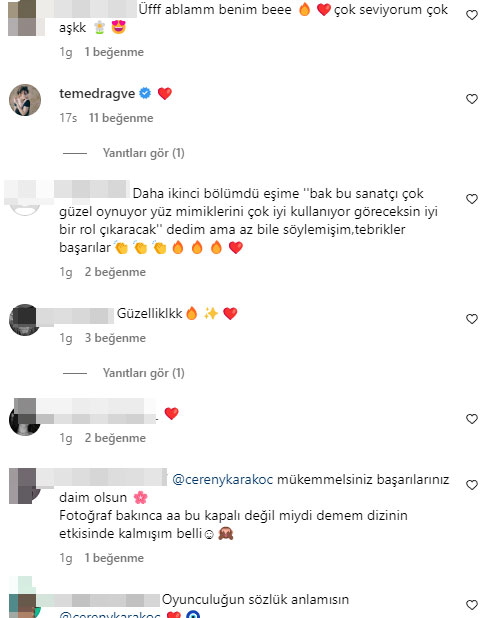View 2 beğenme under 'Daha ikinci bölümdü' comment

pos(115,272)
